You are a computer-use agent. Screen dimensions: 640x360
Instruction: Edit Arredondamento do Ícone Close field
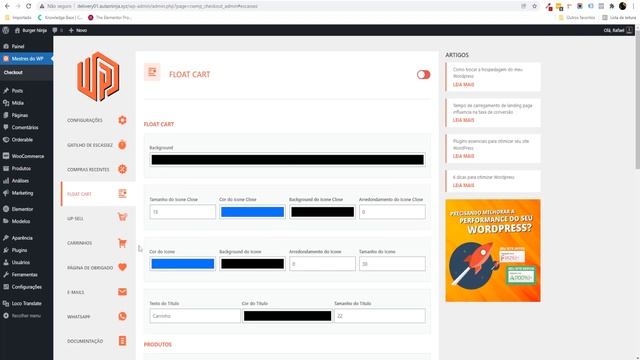point(392,212)
